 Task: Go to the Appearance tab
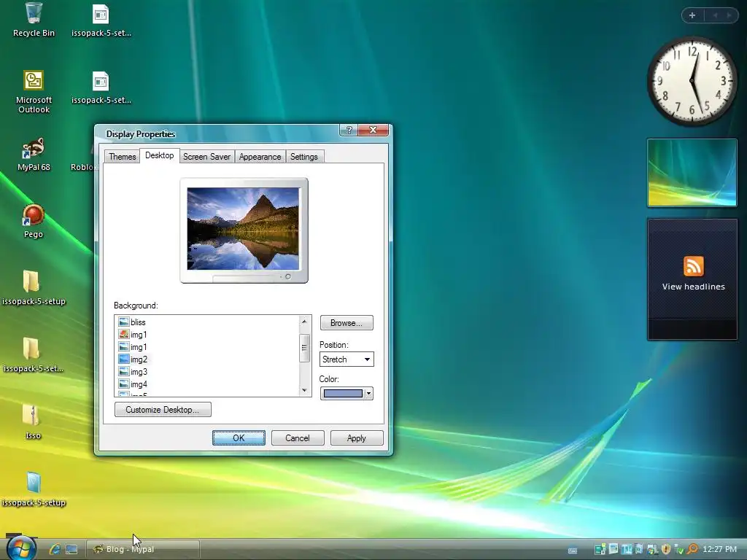coord(260,157)
